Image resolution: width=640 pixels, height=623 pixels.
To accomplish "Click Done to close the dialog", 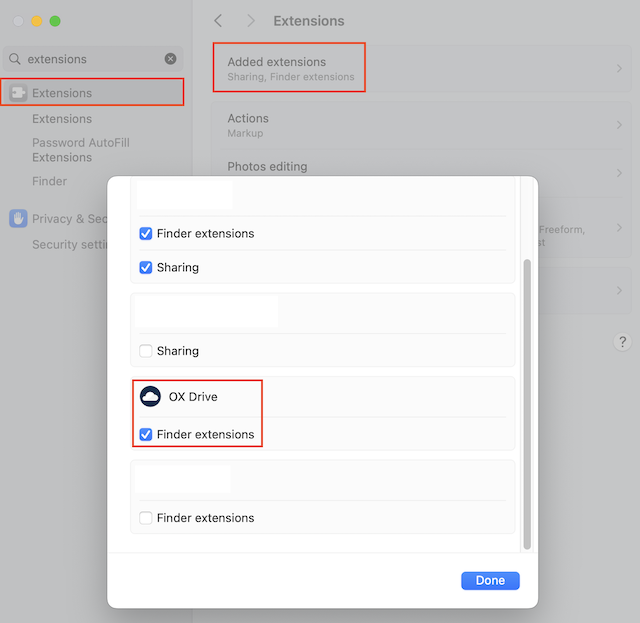I will pyautogui.click(x=490, y=581).
